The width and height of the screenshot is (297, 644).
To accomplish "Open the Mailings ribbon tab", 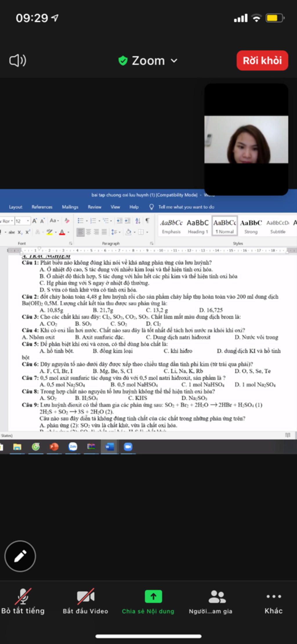I will pyautogui.click(x=70, y=207).
